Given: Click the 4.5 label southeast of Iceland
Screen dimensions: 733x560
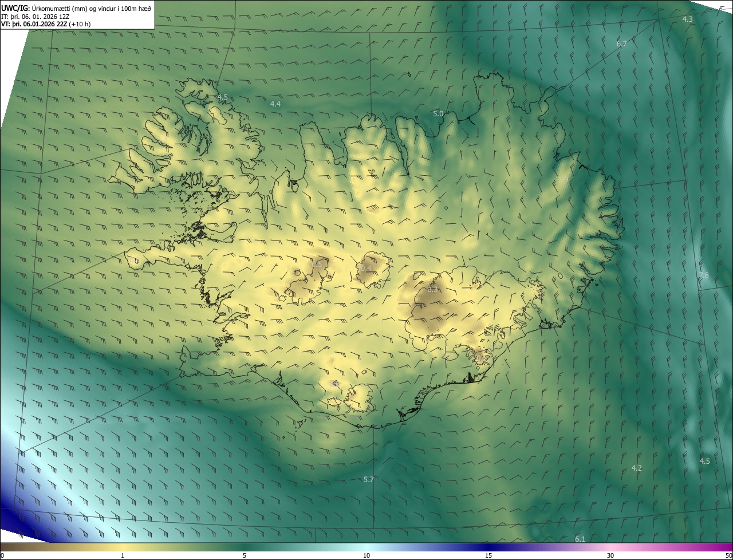Looking at the screenshot, I should pyautogui.click(x=704, y=461).
